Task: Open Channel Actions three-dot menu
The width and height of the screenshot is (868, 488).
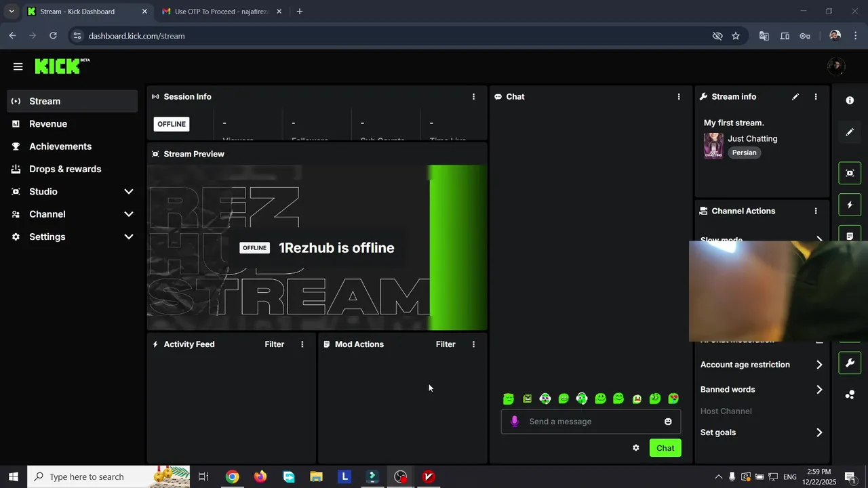Action: pos(816,211)
